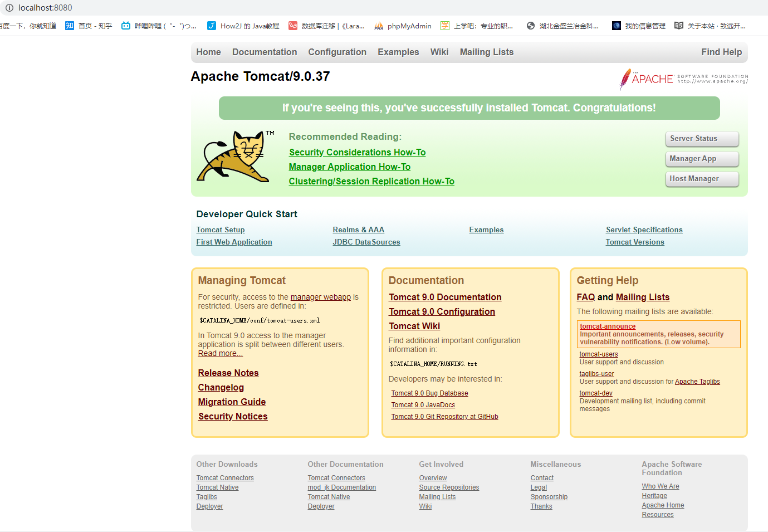Click the Read more... link
This screenshot has height=532, width=768.
click(221, 353)
